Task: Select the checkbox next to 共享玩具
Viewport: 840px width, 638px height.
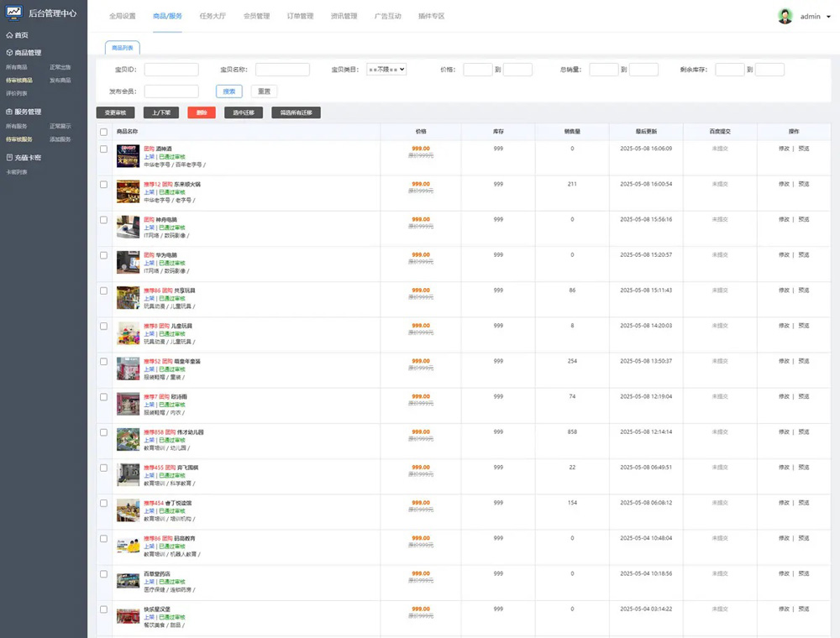Action: 104,290
